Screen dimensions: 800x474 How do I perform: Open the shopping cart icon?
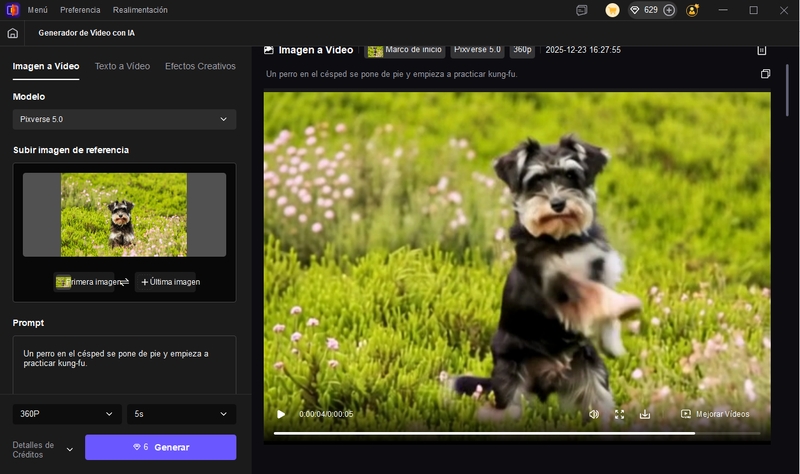pos(612,10)
